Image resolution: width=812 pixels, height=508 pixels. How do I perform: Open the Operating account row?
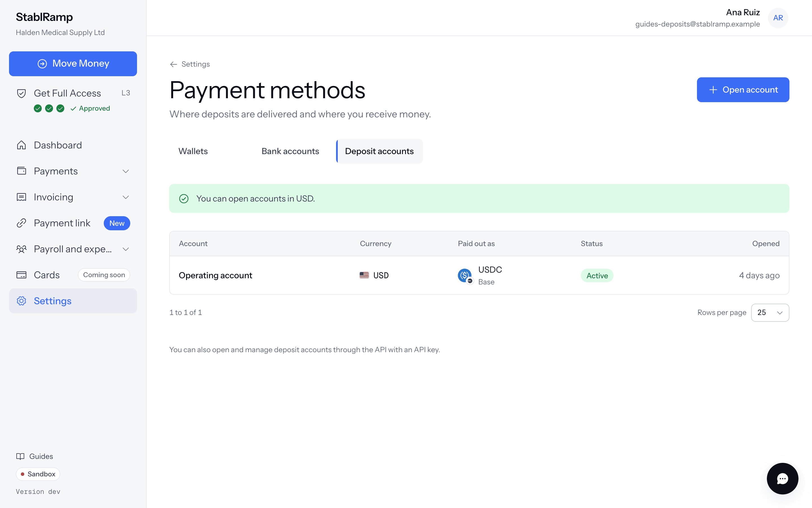click(479, 275)
